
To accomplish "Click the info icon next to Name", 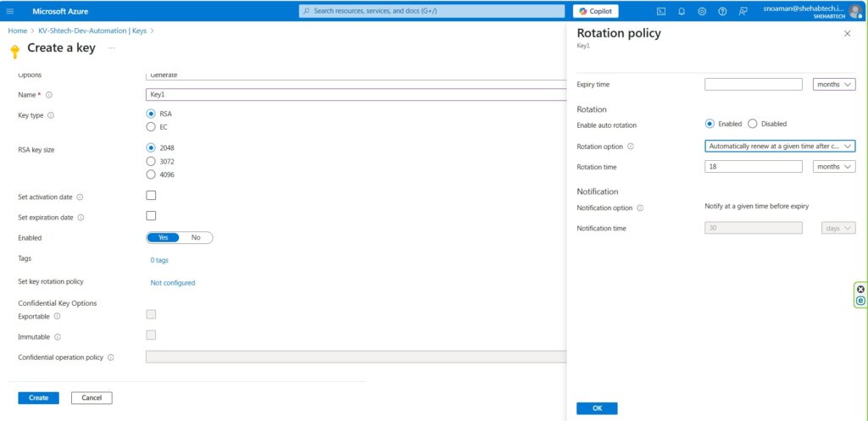I will coord(49,95).
